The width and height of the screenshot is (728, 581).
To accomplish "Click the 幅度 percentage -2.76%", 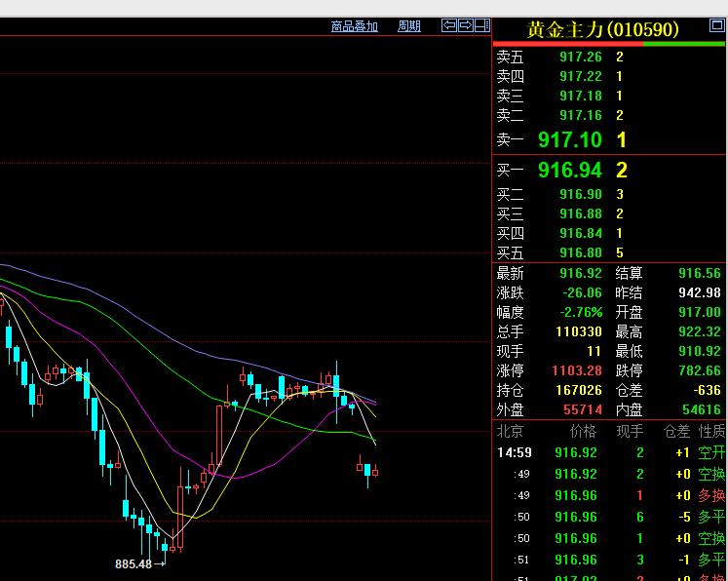I will coord(581,312).
